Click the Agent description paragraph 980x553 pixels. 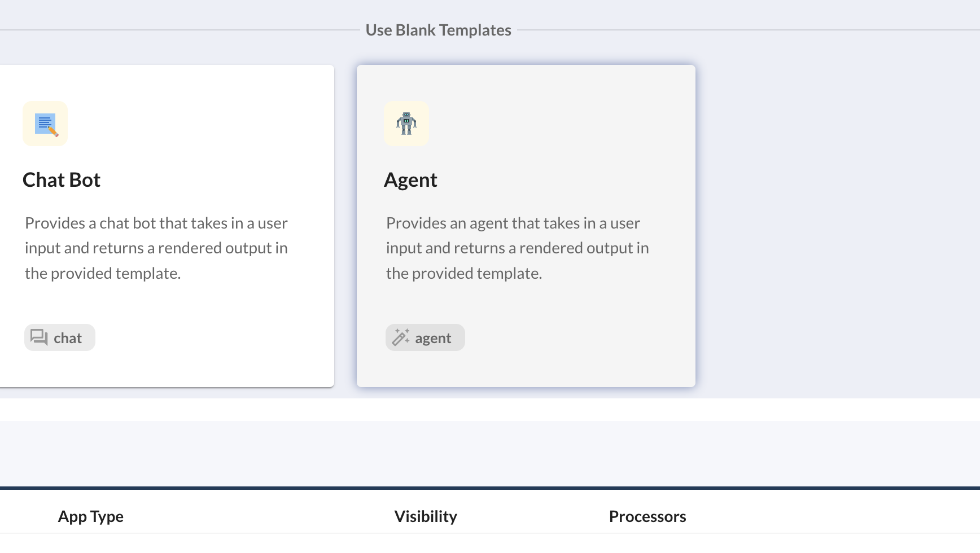[517, 248]
